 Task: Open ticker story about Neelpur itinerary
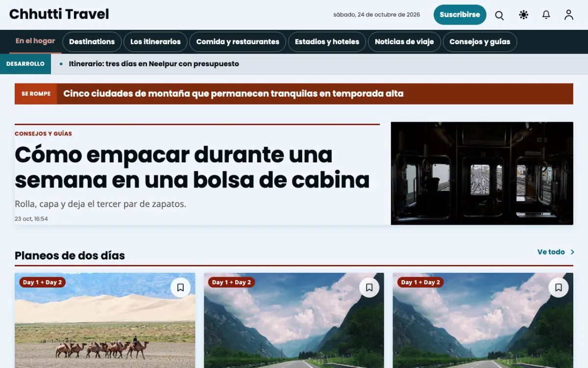coord(154,64)
